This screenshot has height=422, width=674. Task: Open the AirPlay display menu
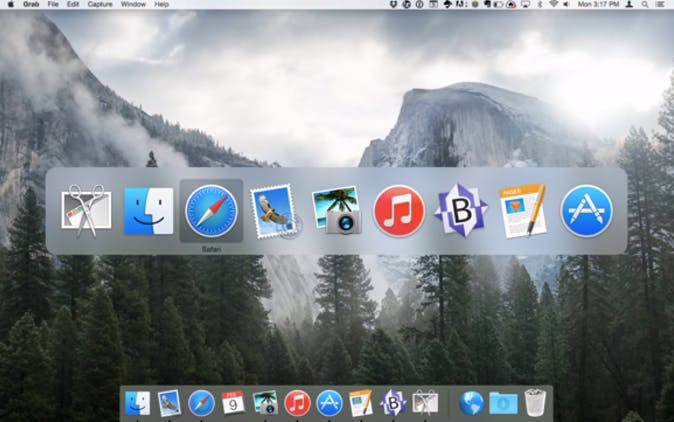click(x=525, y=4)
